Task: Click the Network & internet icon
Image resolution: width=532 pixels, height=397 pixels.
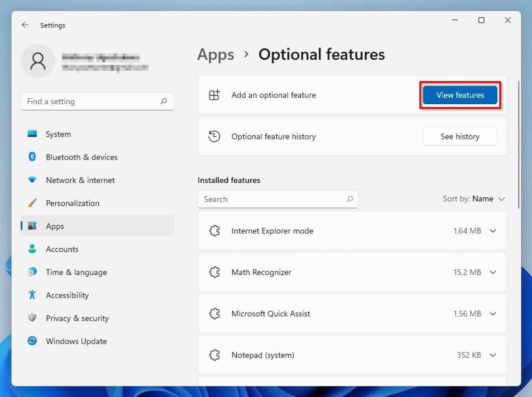Action: click(32, 180)
